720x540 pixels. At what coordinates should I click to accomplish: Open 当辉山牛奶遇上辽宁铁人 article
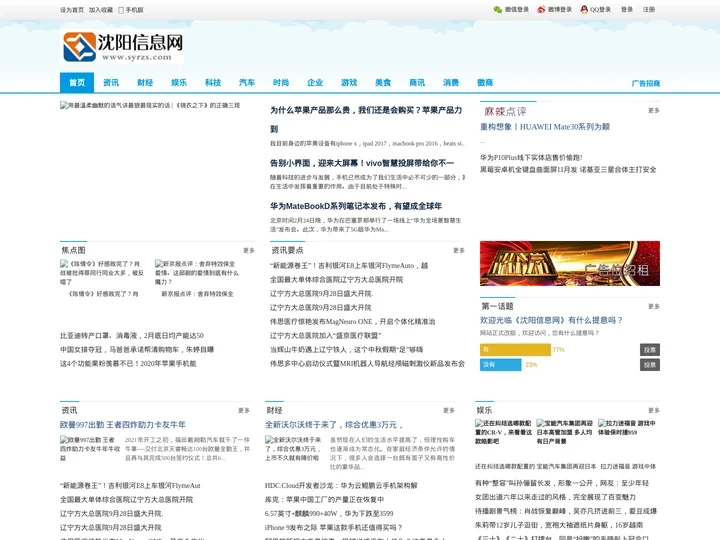click(x=346, y=350)
